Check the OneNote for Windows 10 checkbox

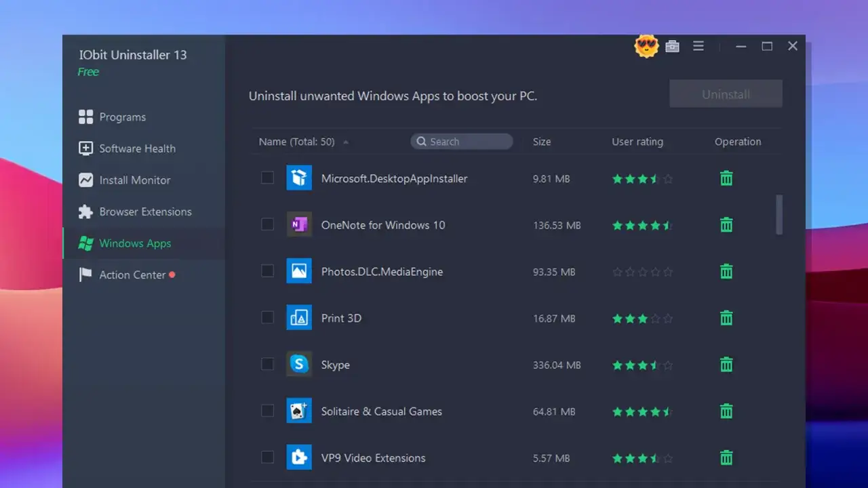[268, 224]
